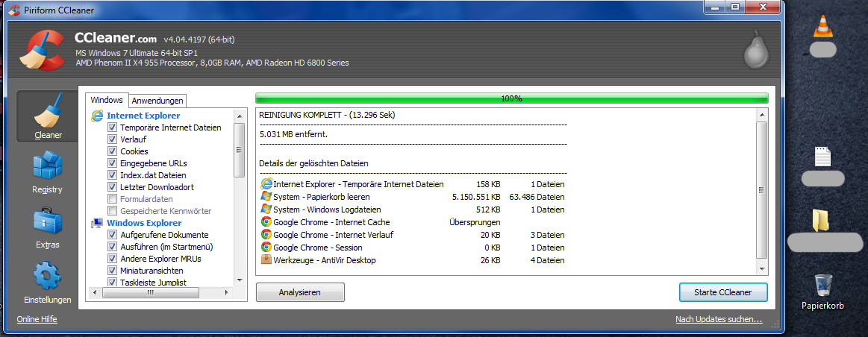Click the Internet Explorer group heading
The height and width of the screenshot is (337, 868).
(x=143, y=116)
